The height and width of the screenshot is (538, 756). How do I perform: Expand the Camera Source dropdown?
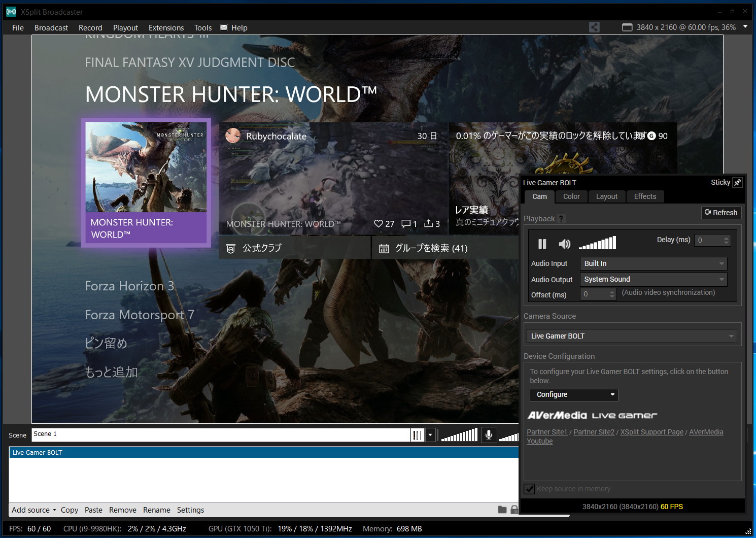click(631, 336)
